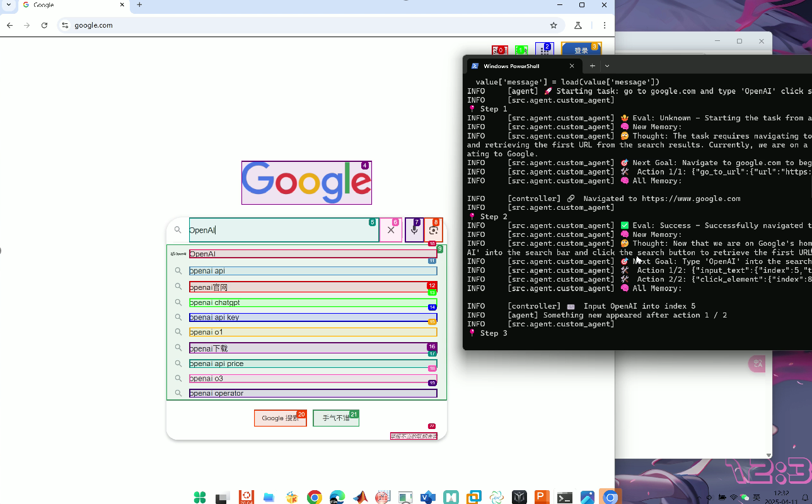Image resolution: width=812 pixels, height=504 pixels.
Task: Open the terminal icon on the taskbar
Action: point(564,498)
